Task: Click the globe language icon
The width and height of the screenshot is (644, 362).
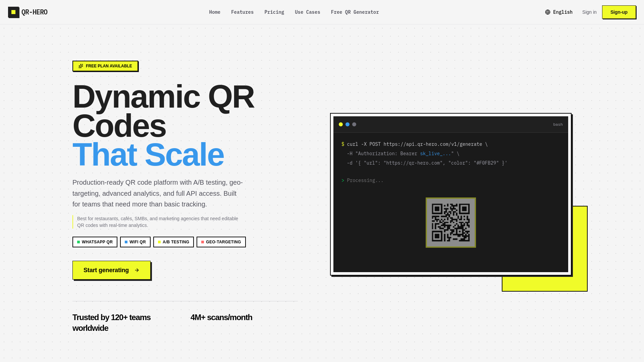Action: [547, 12]
